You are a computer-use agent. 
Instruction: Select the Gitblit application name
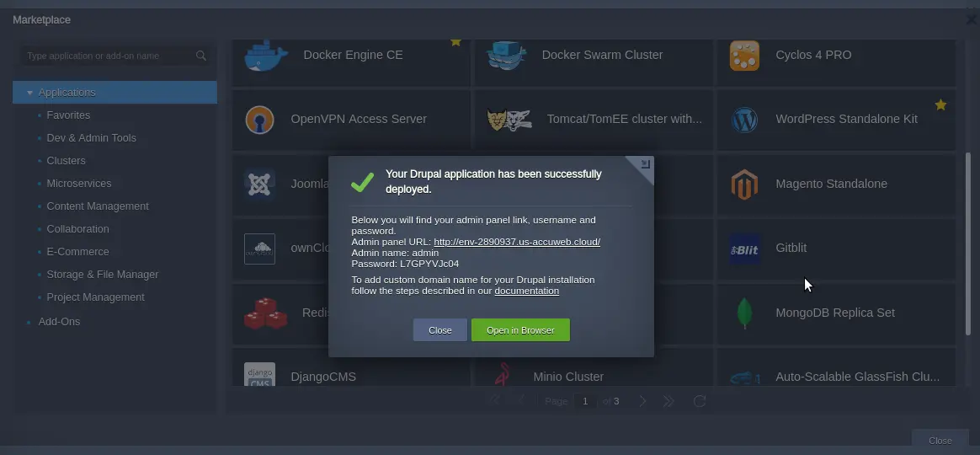point(791,248)
